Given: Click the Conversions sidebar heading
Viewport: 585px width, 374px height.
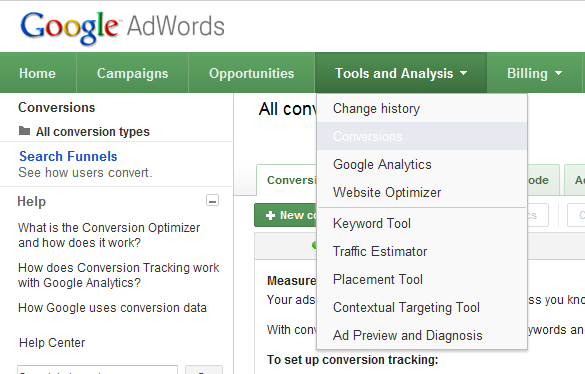Looking at the screenshot, I should tap(57, 107).
